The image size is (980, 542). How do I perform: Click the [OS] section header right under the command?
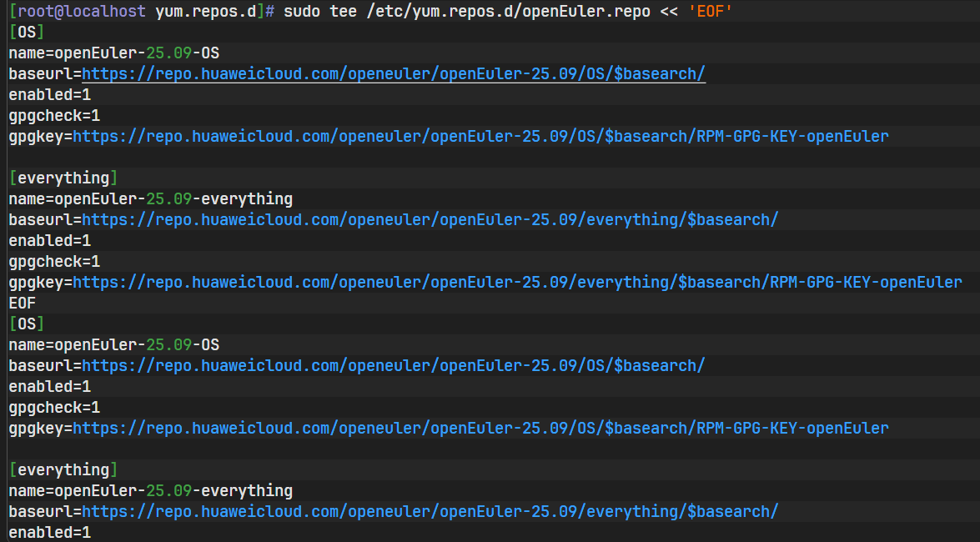click(x=27, y=32)
